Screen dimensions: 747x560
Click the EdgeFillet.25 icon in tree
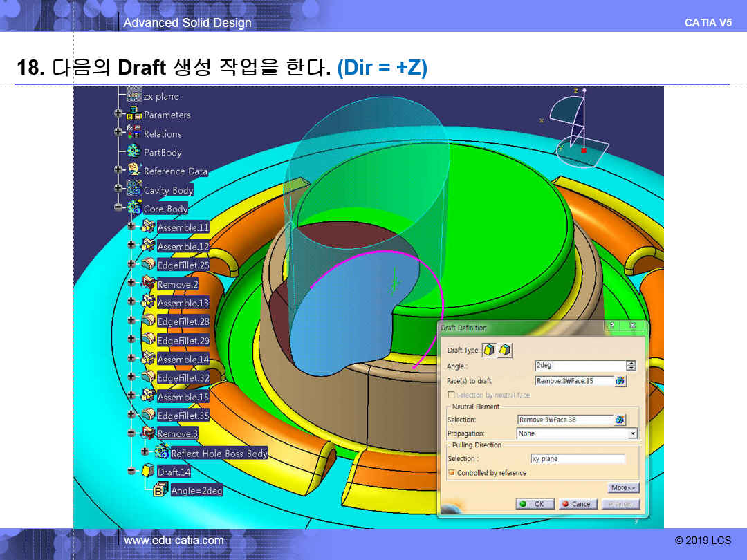tap(148, 265)
